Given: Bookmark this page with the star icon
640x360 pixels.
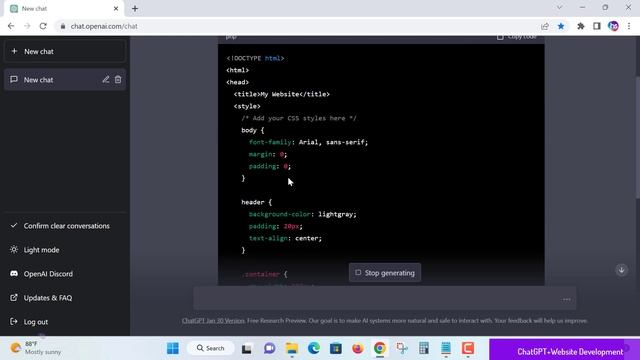Looking at the screenshot, I should pyautogui.click(x=561, y=26).
